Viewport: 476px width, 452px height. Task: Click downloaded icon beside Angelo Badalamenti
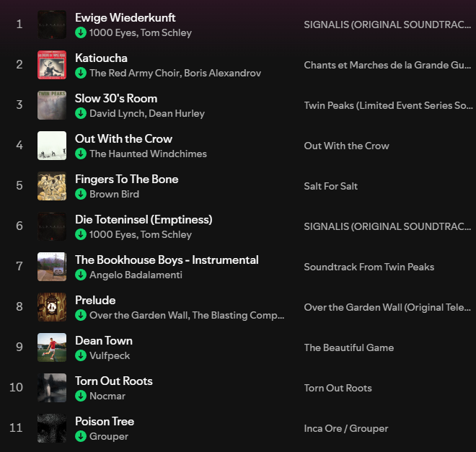(81, 275)
